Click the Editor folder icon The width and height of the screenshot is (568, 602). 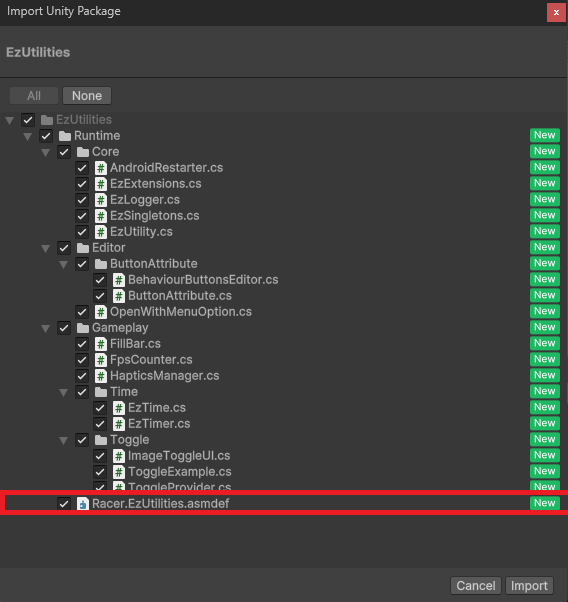[x=83, y=248]
